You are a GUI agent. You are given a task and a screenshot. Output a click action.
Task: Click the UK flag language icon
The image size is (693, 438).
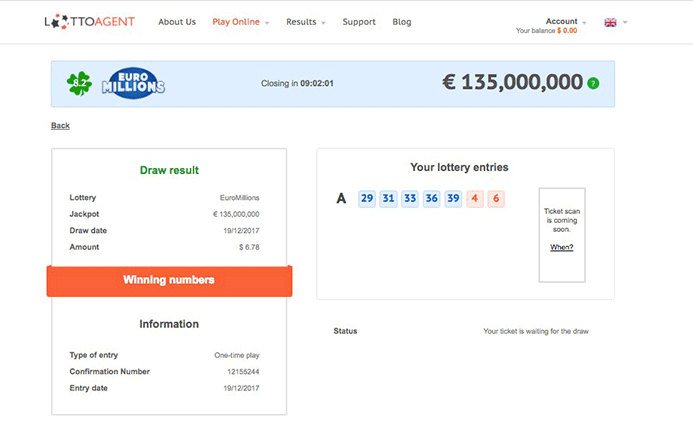[x=610, y=22]
